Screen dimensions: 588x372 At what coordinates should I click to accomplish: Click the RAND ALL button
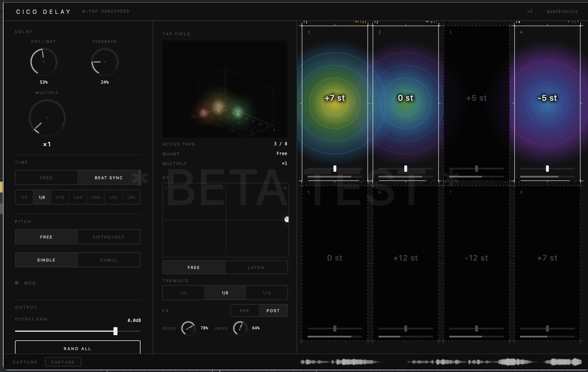77,348
